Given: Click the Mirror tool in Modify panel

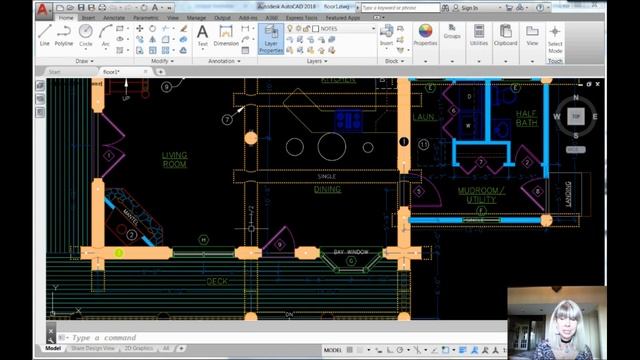Looking at the screenshot, I should (152, 40).
